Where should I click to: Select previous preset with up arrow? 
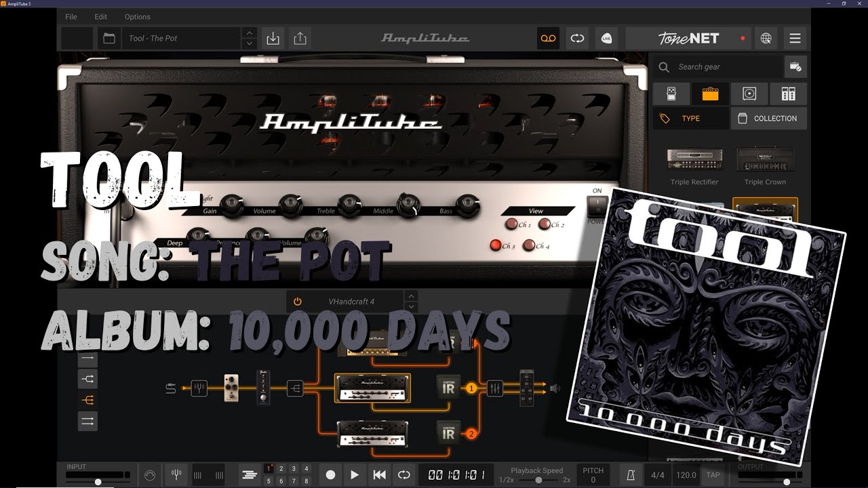point(250,33)
